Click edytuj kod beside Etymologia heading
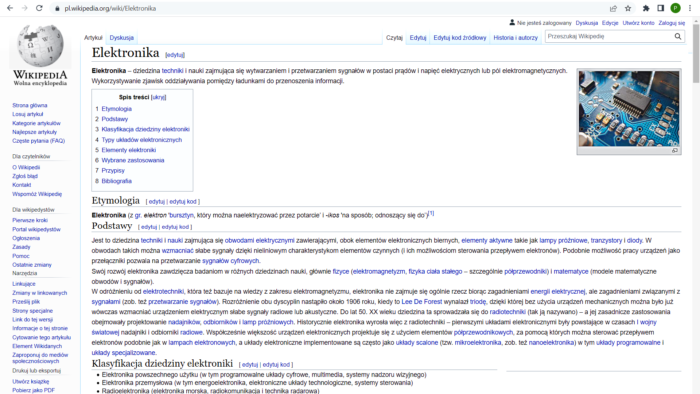The width and height of the screenshot is (700, 394). pos(183,202)
